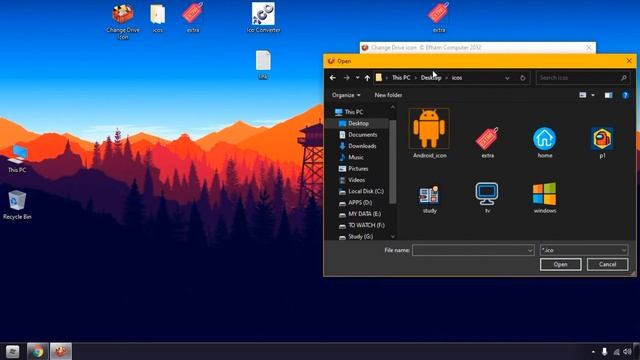640x360 pixels.
Task: Toggle the preview pane icon
Action: pos(608,95)
